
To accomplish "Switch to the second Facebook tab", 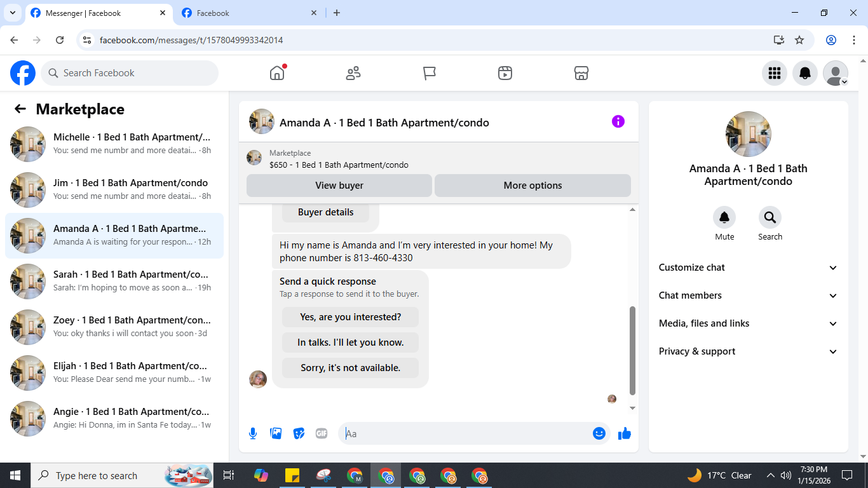I will [249, 13].
